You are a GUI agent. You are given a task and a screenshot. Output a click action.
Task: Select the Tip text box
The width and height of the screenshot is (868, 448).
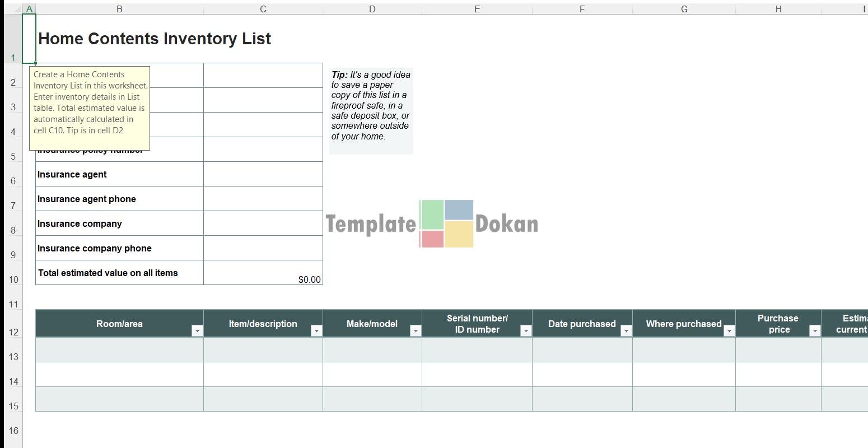point(371,110)
